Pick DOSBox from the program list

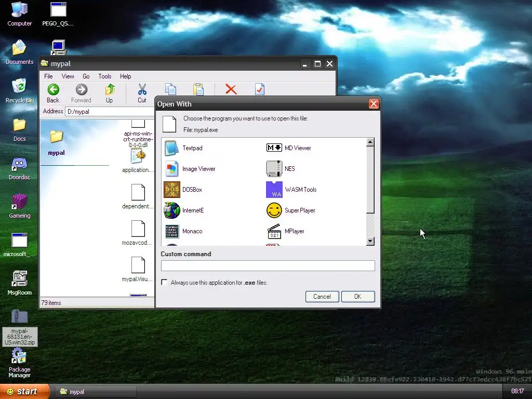tap(183, 189)
